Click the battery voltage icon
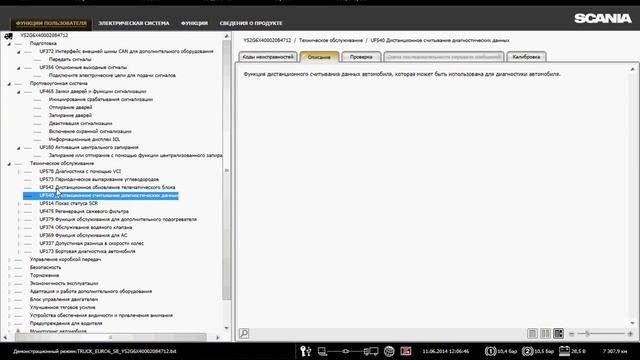 pos(564,351)
